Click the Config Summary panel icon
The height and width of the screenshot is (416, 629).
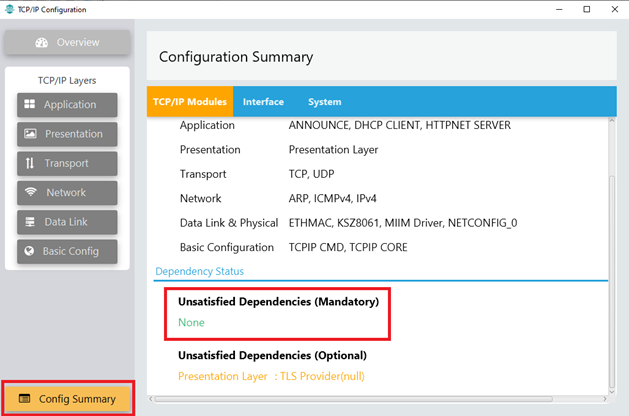[x=24, y=398]
